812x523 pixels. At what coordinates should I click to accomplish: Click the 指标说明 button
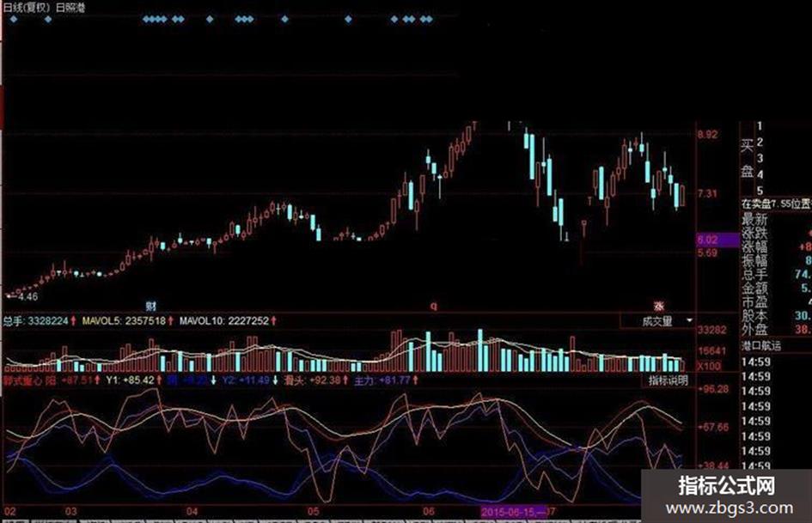pos(668,380)
